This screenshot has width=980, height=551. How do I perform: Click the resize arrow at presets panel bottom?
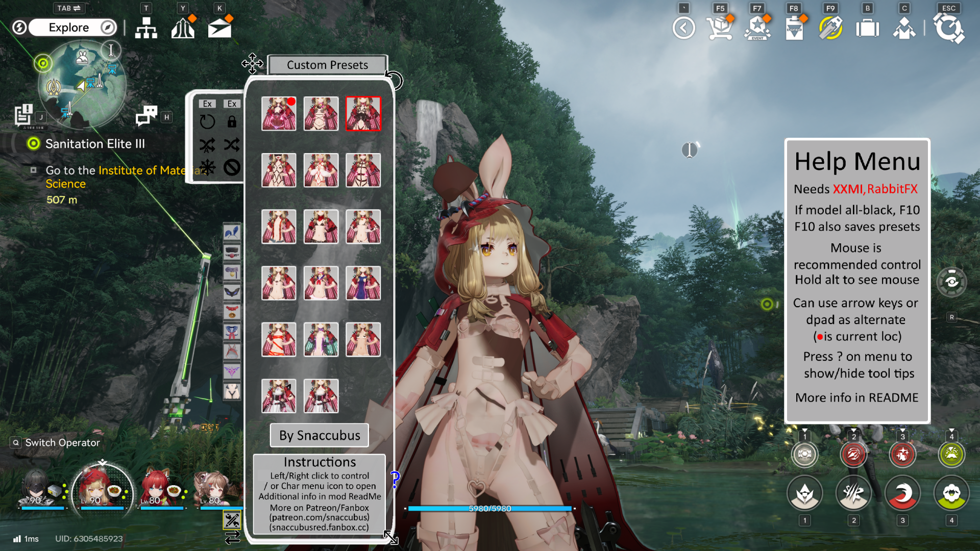pyautogui.click(x=391, y=537)
